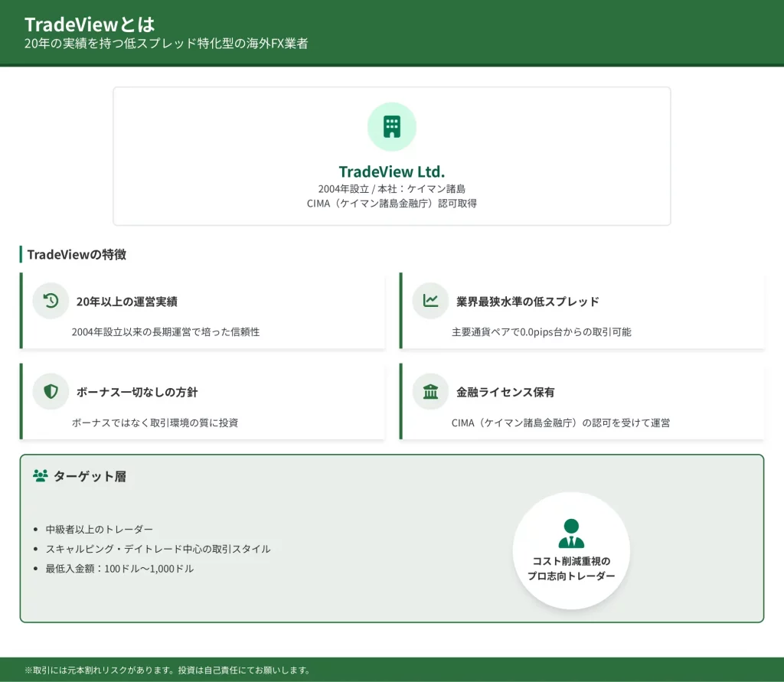
Task: Select the 中級者以上のトレーダー bullet item
Action: tap(100, 529)
